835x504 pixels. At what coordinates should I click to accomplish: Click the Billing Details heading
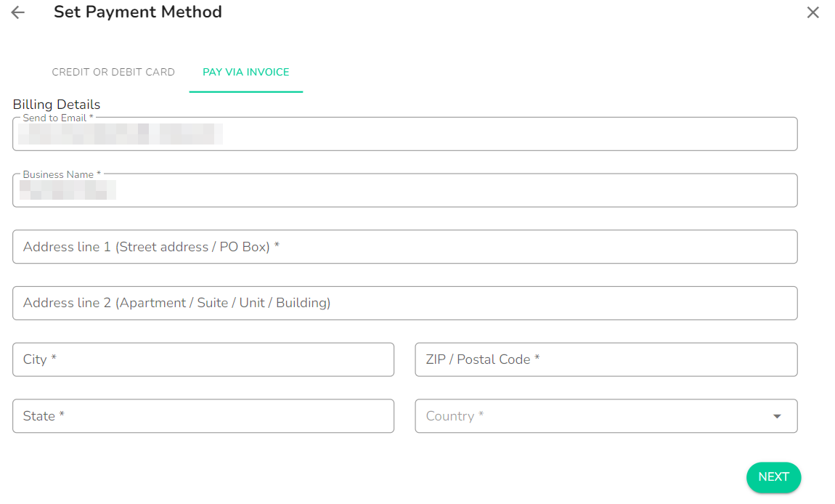(x=57, y=105)
